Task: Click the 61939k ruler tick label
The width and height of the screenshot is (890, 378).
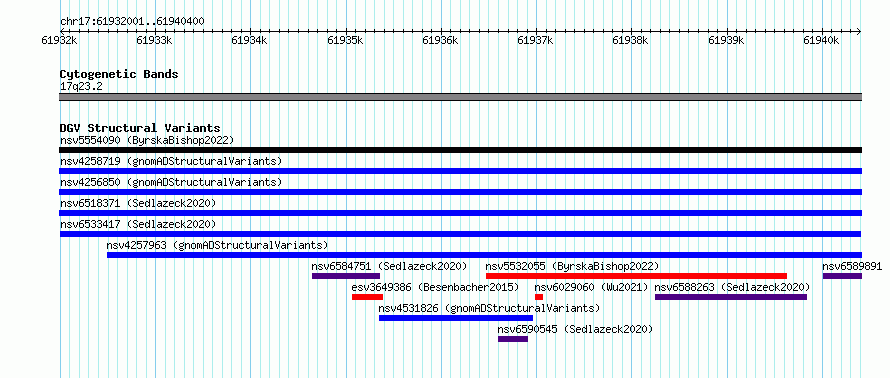Action: click(727, 40)
